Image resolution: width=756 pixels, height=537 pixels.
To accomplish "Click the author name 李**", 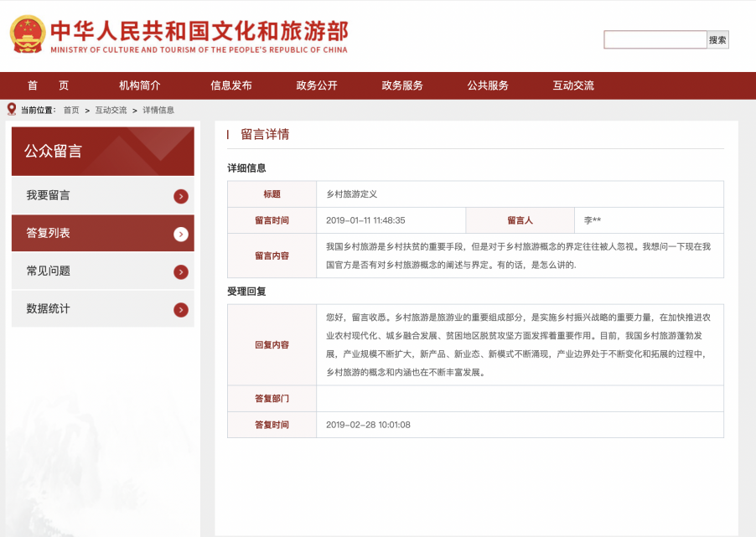I will click(593, 220).
